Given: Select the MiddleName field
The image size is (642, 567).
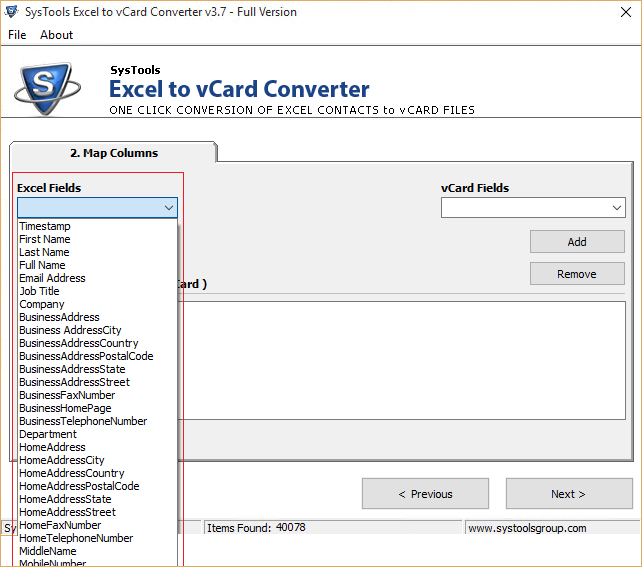Looking at the screenshot, I should pos(97,551).
